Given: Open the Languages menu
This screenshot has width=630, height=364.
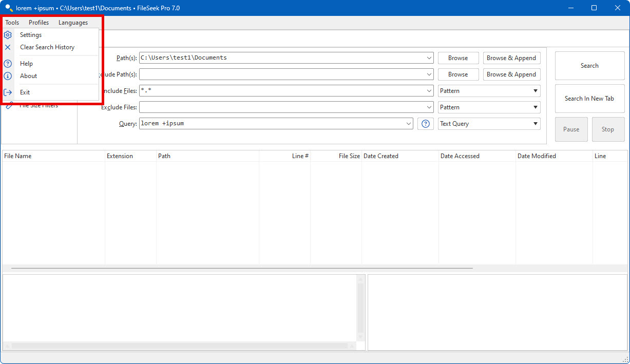Looking at the screenshot, I should (x=73, y=23).
